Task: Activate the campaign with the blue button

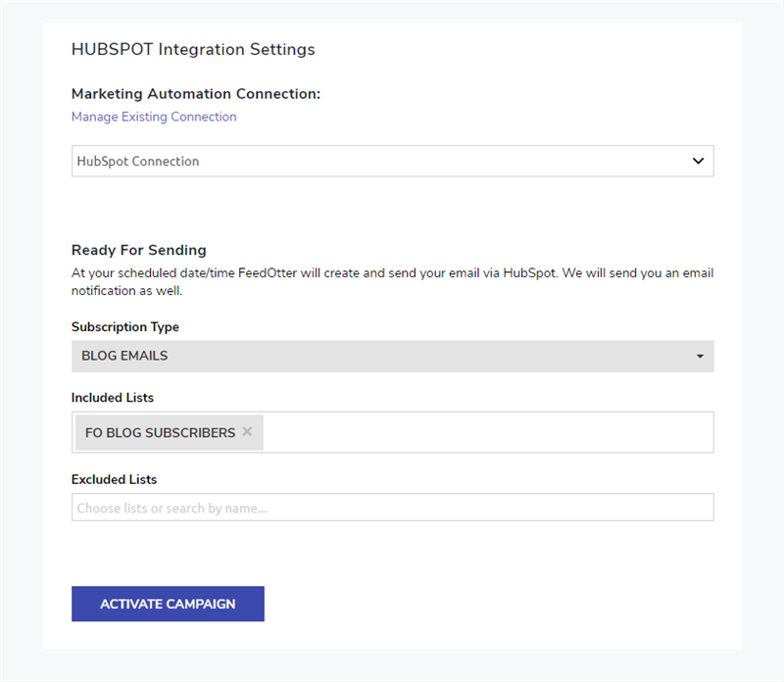Action: pos(168,604)
